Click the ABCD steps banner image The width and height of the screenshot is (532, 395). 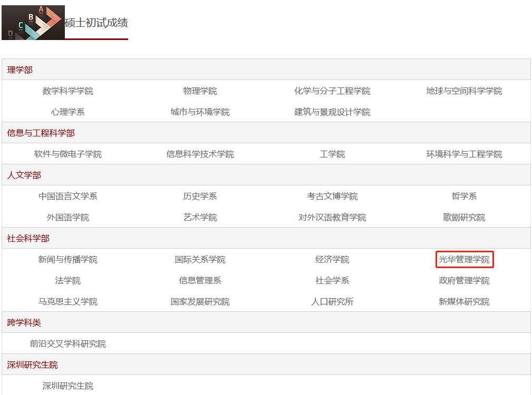(x=33, y=23)
